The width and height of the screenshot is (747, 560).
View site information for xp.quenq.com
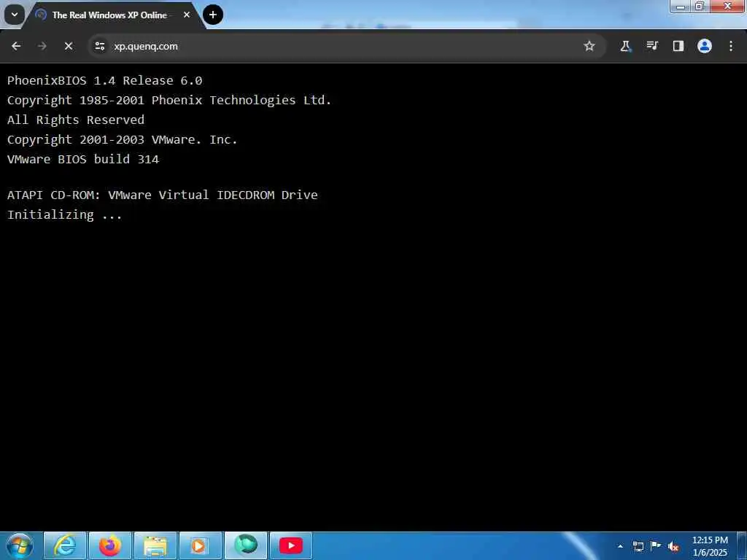pyautogui.click(x=99, y=46)
